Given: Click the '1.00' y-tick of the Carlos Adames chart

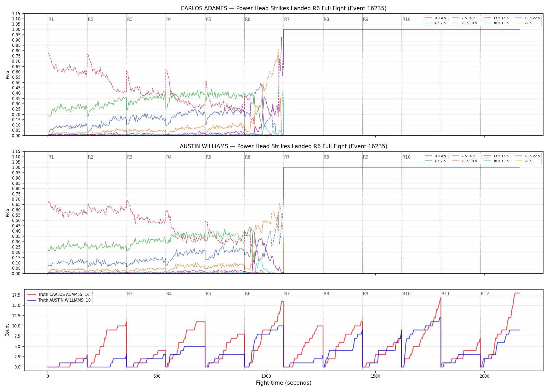Looking at the screenshot, I should click(16, 30).
